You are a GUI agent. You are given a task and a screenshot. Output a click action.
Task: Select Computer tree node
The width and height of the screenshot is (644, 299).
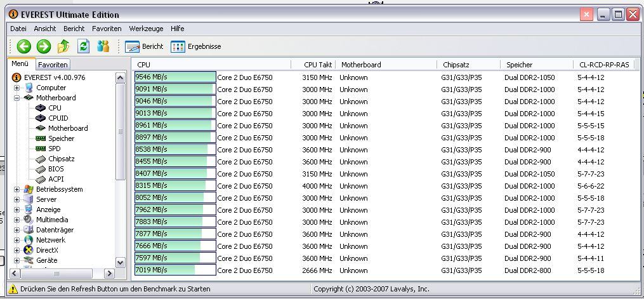[x=51, y=88]
